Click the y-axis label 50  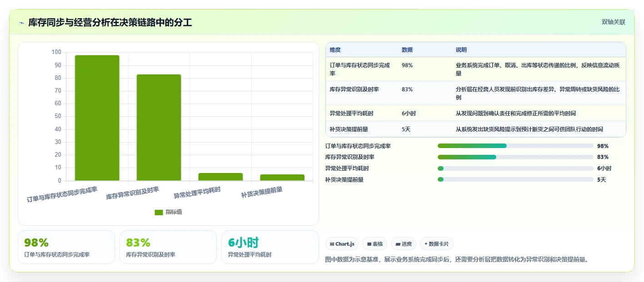[58, 116]
